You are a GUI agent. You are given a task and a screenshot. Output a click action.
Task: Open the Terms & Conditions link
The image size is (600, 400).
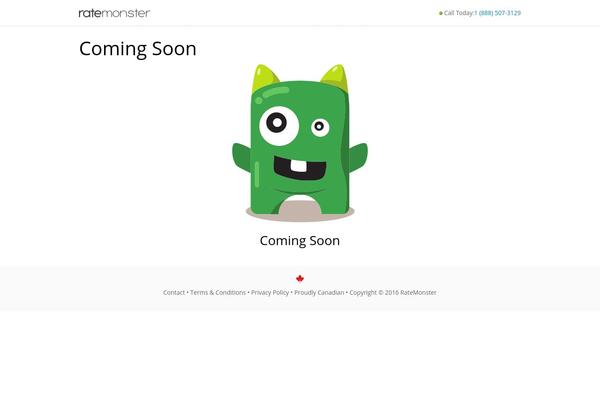click(x=218, y=292)
